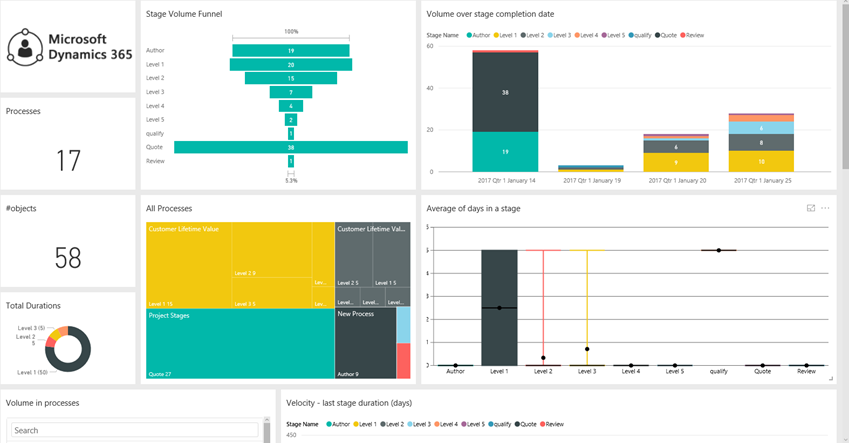Select the Level 1 bar in the funnel
The width and height of the screenshot is (850, 447).
click(290, 64)
